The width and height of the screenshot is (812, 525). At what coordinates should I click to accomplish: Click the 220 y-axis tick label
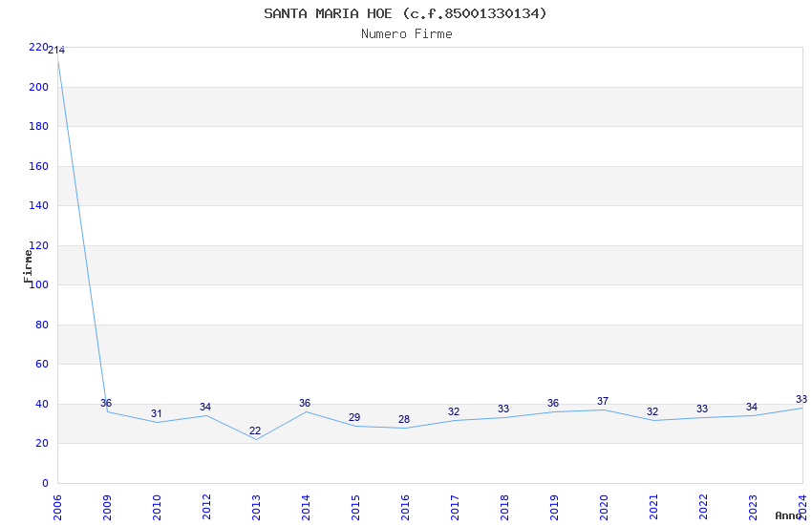[x=38, y=47]
